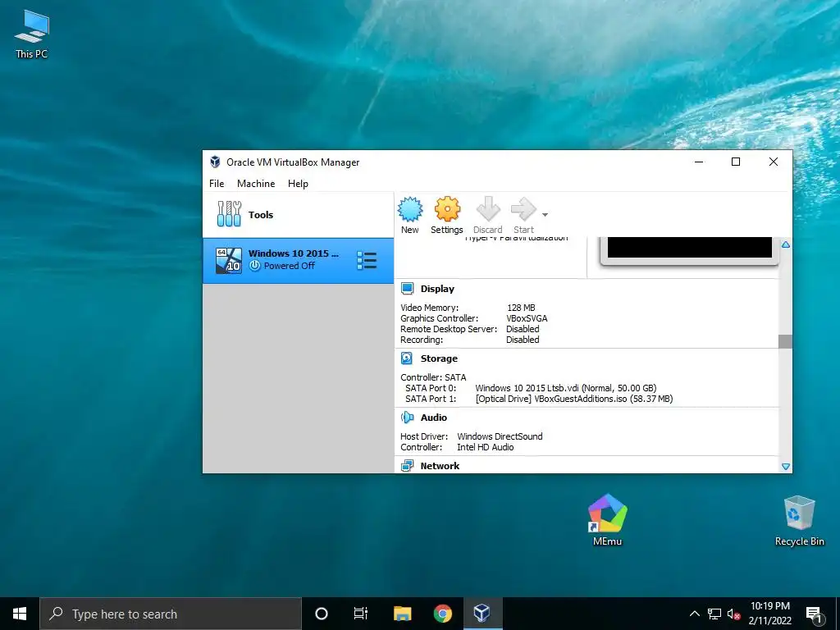Open Task View on taskbar
Image resolution: width=840 pixels, height=630 pixels.
361,614
